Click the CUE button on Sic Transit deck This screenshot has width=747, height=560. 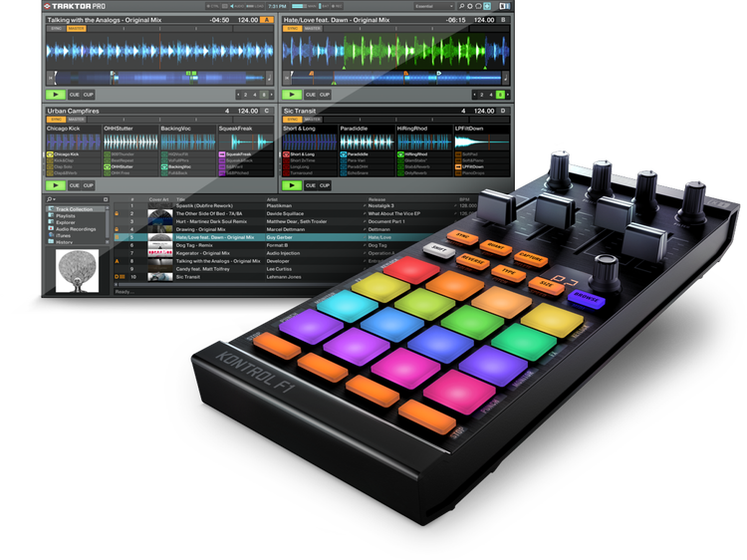311,185
